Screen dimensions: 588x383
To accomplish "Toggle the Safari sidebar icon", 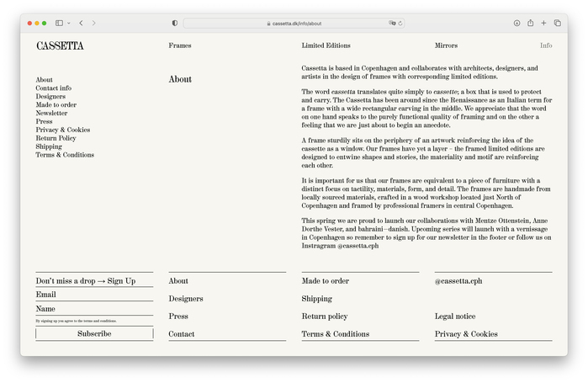I will click(59, 24).
